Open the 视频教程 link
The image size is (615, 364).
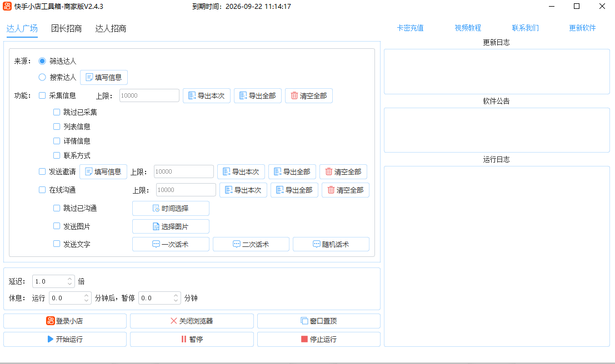468,28
